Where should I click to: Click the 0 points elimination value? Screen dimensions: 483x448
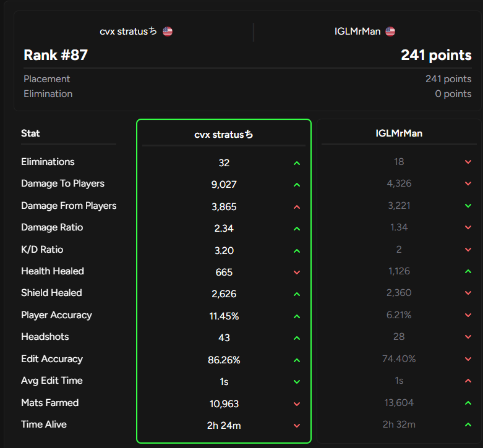(453, 94)
